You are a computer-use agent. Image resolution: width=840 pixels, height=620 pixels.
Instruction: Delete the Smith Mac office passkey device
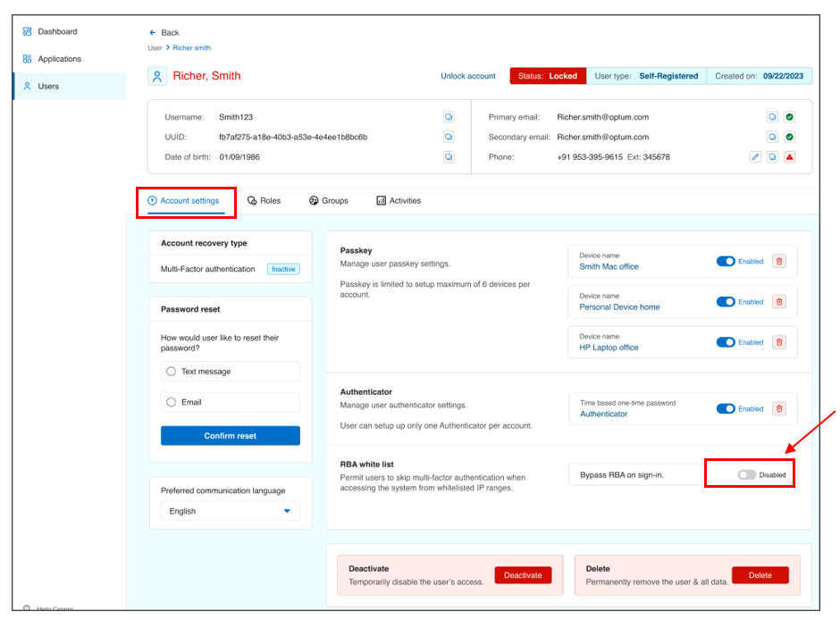tap(779, 261)
